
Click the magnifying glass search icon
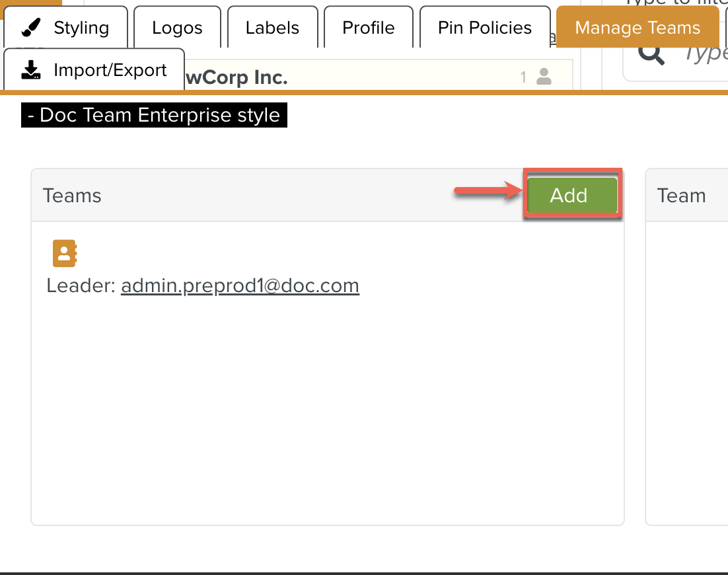[x=651, y=54]
